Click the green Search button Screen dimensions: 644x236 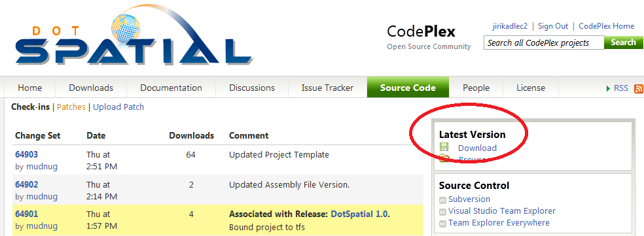623,42
